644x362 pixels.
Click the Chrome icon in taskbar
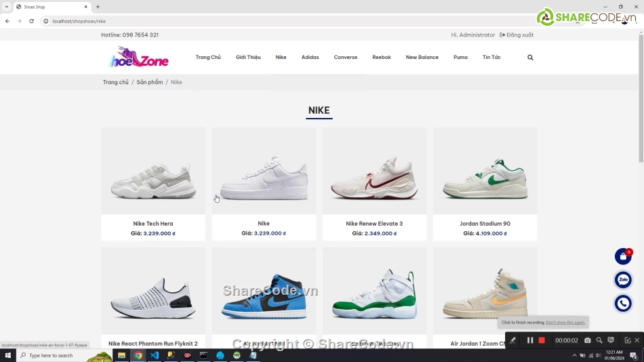138,355
